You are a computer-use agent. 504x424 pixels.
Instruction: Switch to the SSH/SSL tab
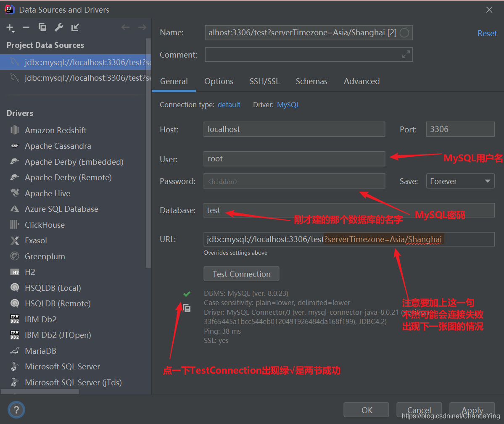pos(264,81)
